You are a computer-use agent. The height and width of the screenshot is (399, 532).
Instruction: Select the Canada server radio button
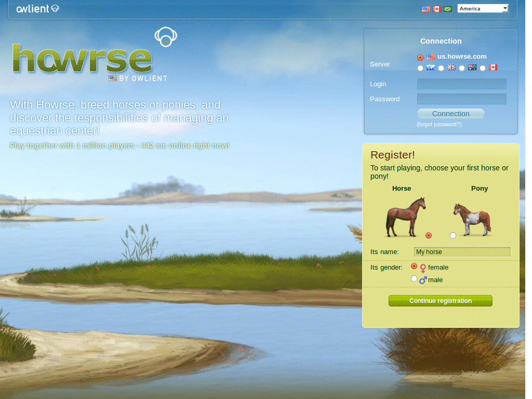click(x=483, y=68)
